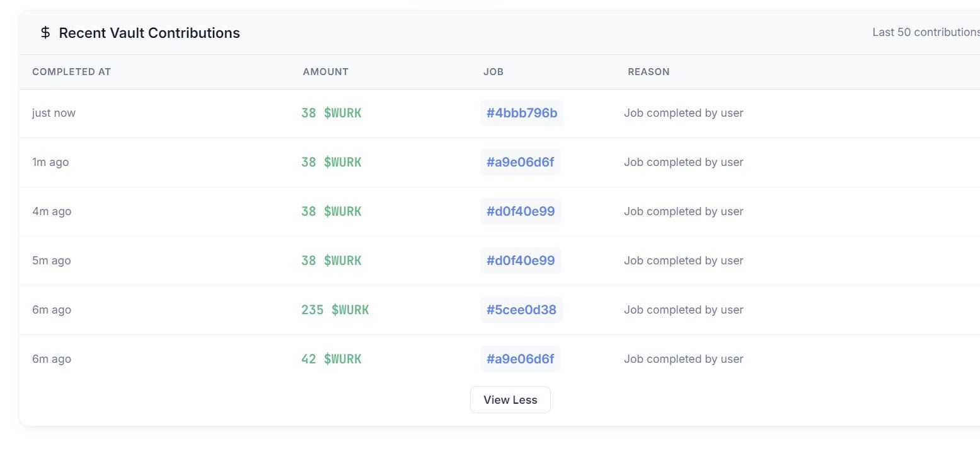Click the reason text in the 5m ago row
The width and height of the screenshot is (980, 470).
(684, 261)
